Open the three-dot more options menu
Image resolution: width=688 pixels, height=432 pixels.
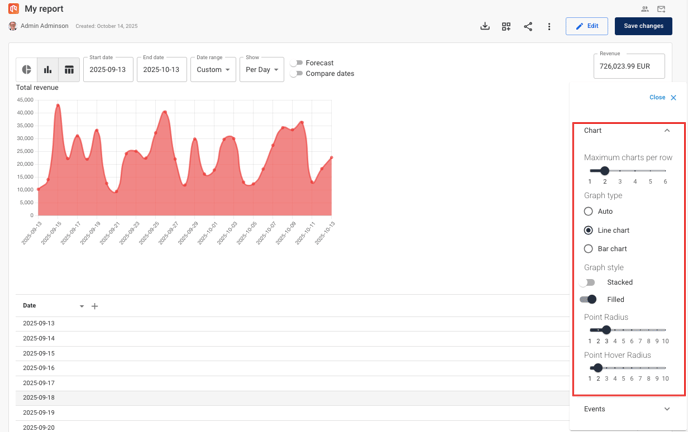click(549, 26)
